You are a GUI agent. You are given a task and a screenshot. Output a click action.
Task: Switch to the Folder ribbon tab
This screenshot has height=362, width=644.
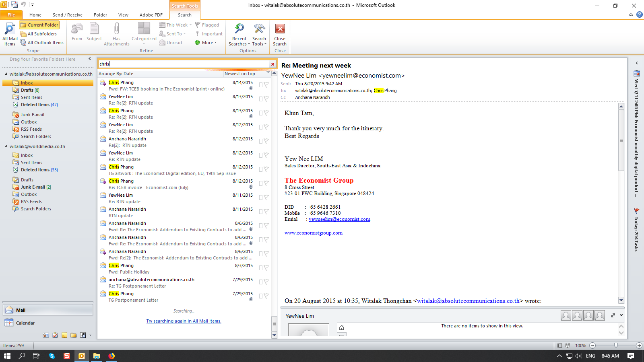101,15
